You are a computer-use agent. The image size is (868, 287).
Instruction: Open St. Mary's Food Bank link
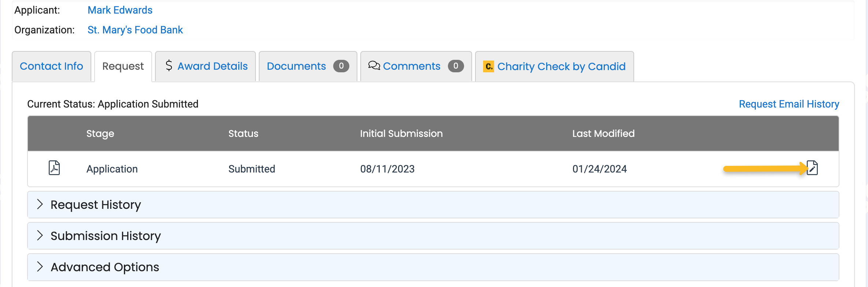tap(135, 30)
